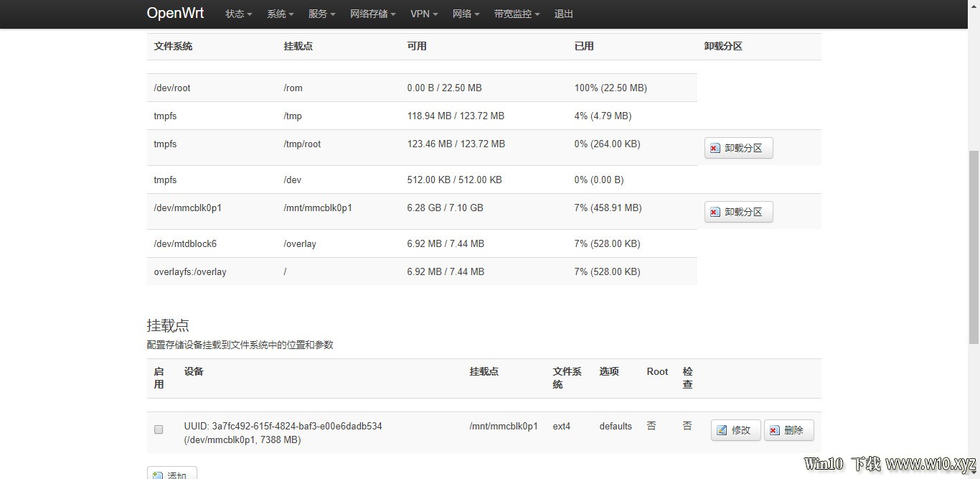Click the 退出 logout link
The image size is (980, 479).
point(564,14)
